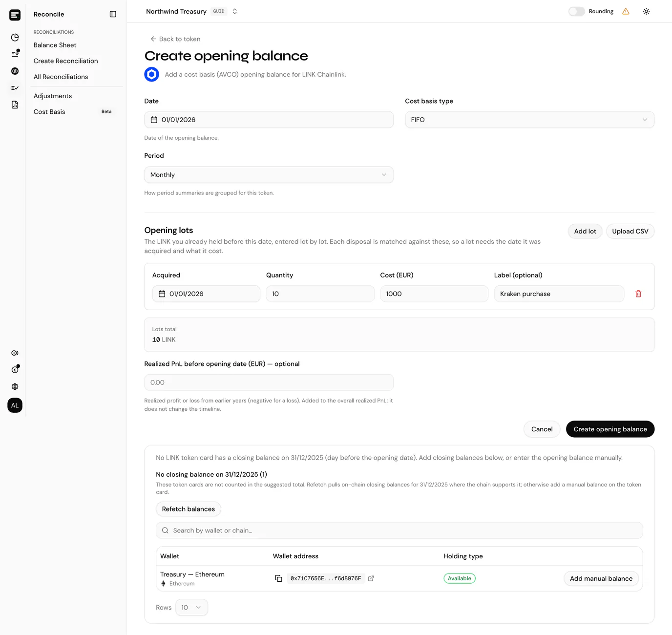Copy the wallet address with the copy icon
The width and height of the screenshot is (672, 635).
278,578
